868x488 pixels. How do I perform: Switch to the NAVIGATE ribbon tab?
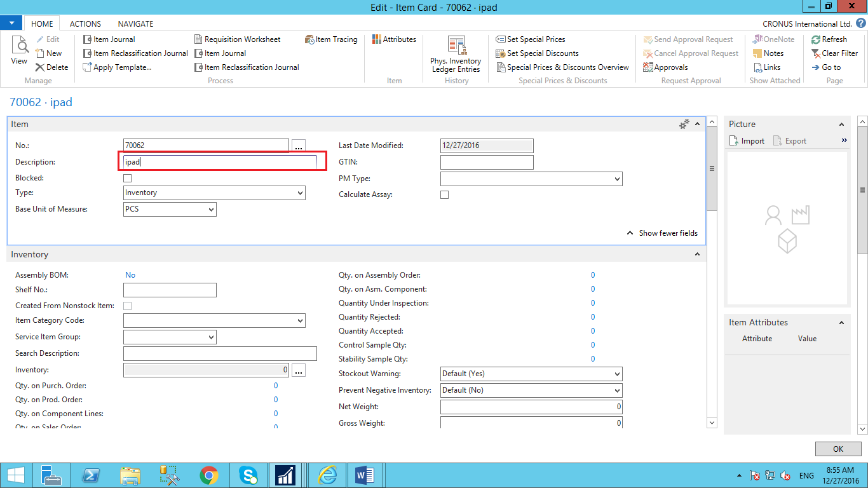(135, 24)
